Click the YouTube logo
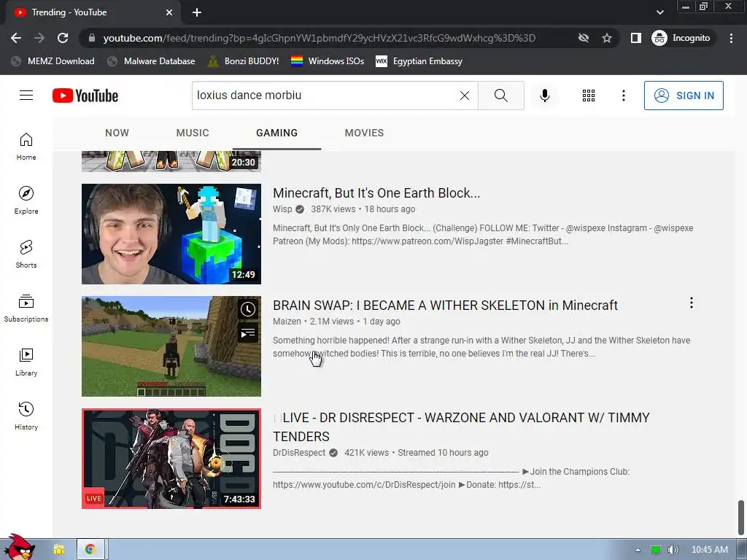Viewport: 747px width, 560px height. pos(85,96)
